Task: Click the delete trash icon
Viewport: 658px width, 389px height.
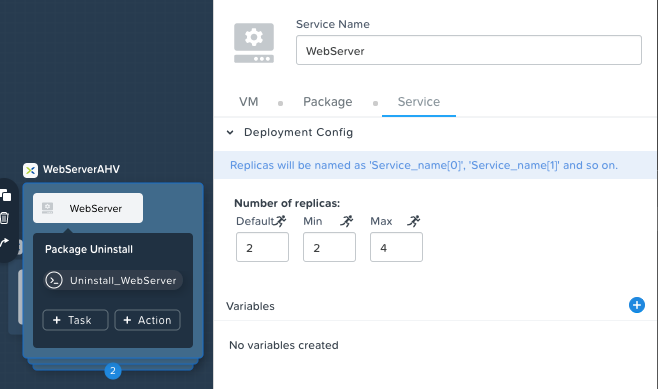Action: [4, 218]
